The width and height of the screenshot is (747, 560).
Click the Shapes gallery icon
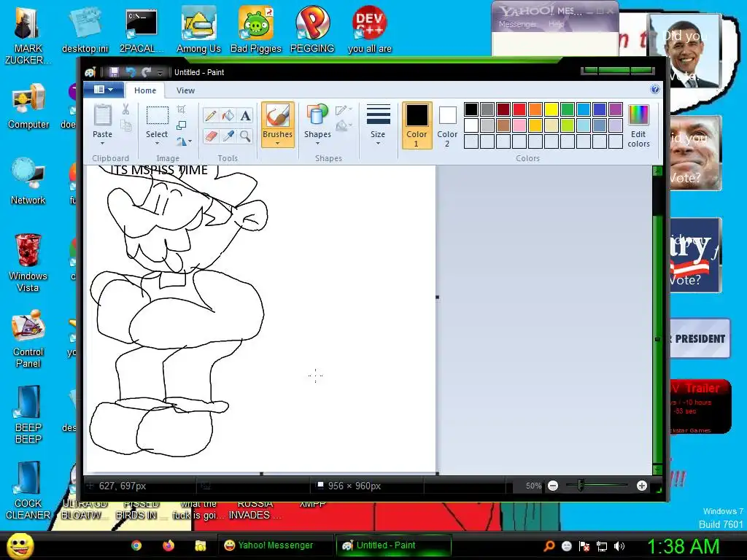pos(317,116)
